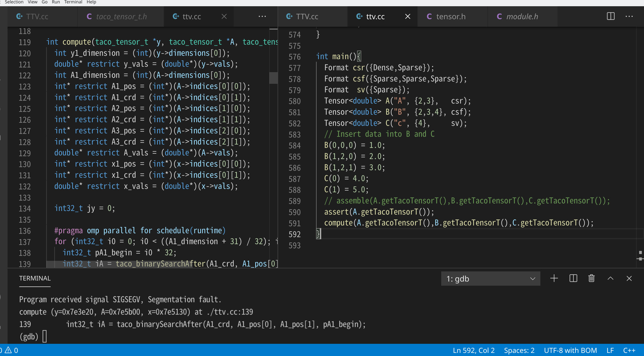The height and width of the screenshot is (356, 644).
Task: Split the editor using the top-right icon
Action: pyautogui.click(x=611, y=16)
